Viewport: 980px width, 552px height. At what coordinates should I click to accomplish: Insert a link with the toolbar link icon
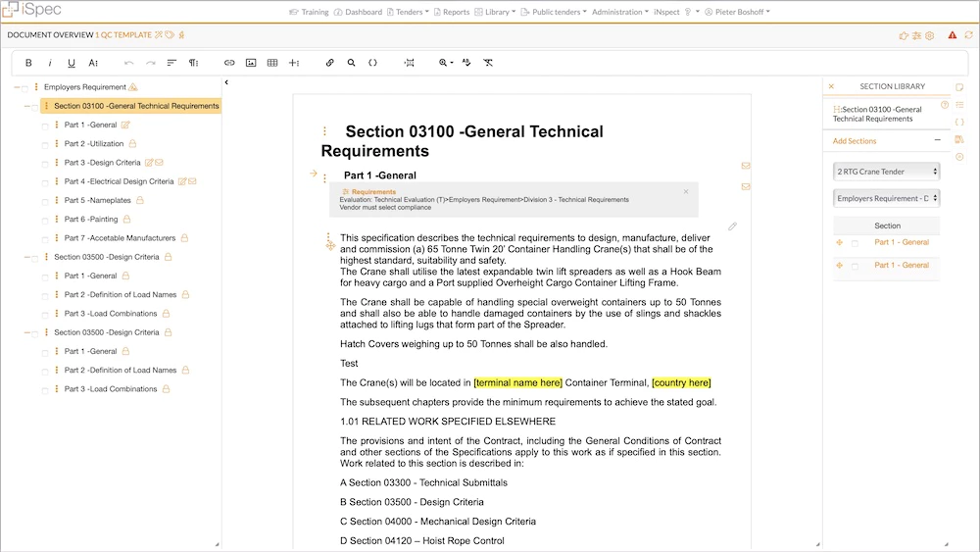pos(229,63)
